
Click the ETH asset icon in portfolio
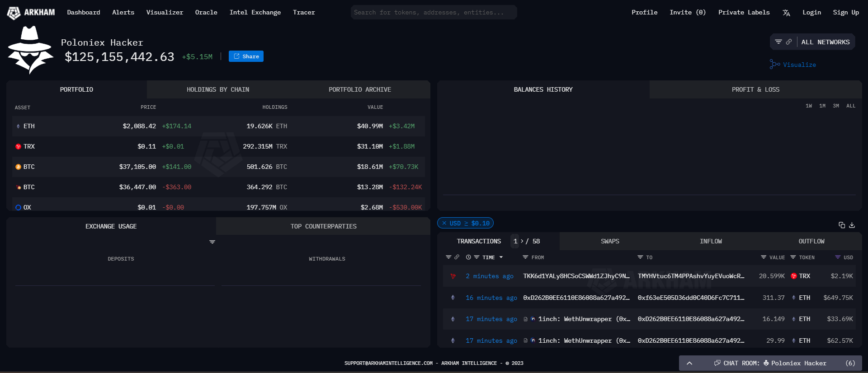18,126
